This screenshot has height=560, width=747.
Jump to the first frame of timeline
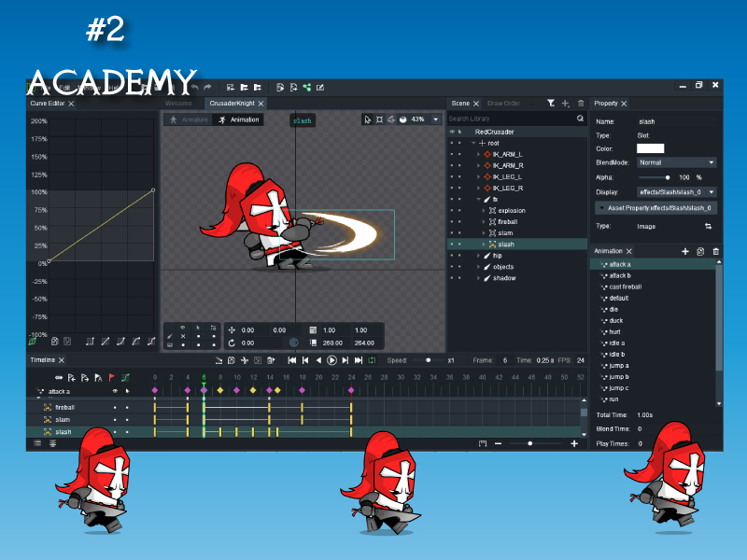coord(292,360)
